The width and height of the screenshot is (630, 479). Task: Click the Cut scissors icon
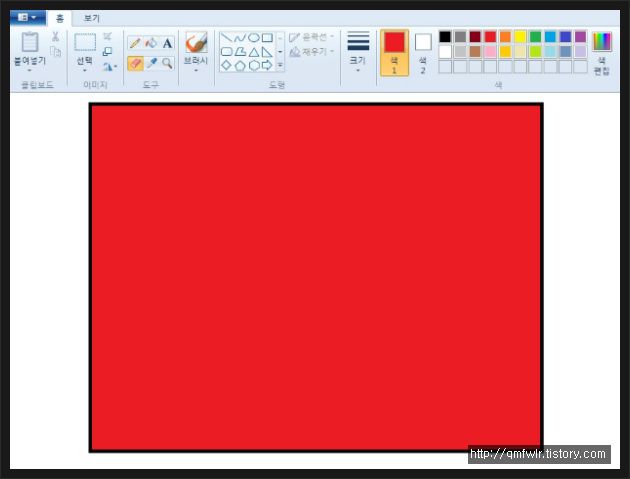55,37
